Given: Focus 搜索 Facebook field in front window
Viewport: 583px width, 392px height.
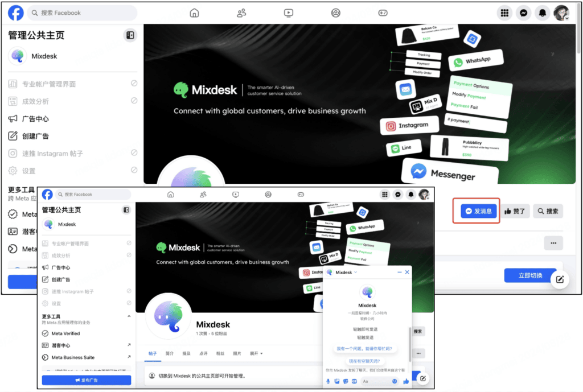Looking at the screenshot, I should tap(93, 195).
